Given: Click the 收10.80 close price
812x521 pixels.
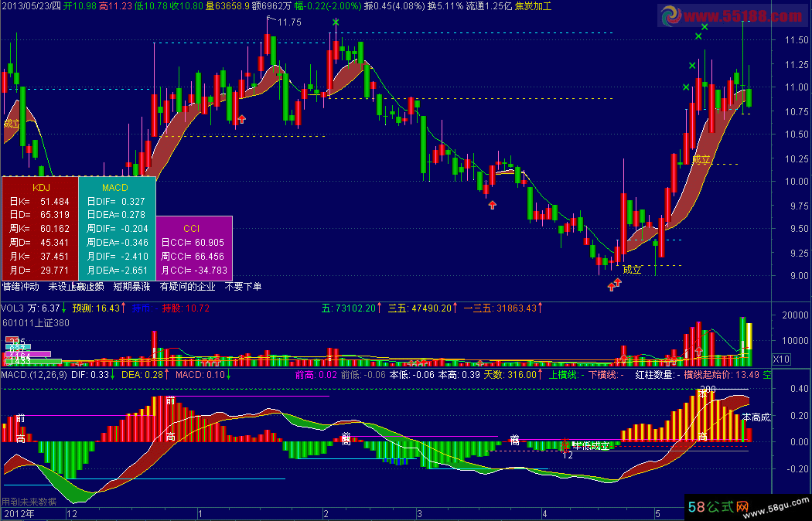Looking at the screenshot, I should coord(186,6).
